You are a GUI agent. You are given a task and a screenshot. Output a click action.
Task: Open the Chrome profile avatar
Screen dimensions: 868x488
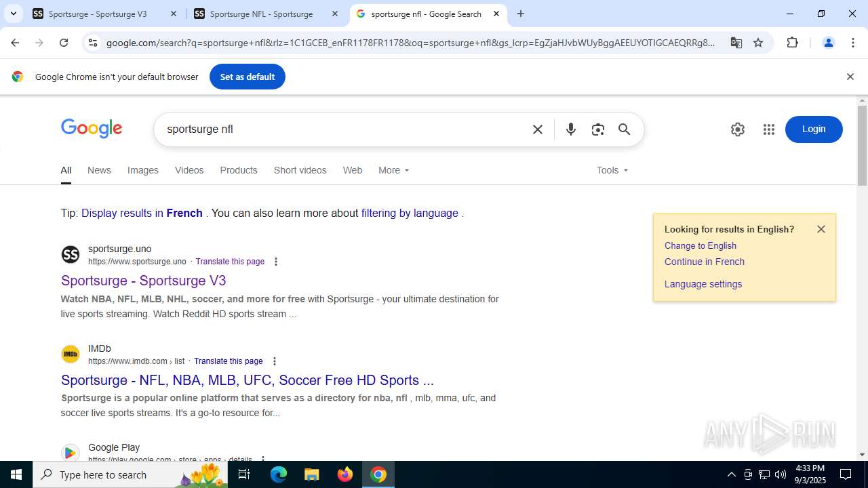[828, 43]
